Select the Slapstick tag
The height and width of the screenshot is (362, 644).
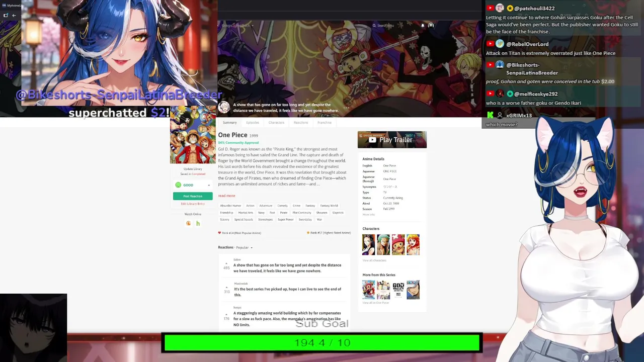tap(338, 213)
